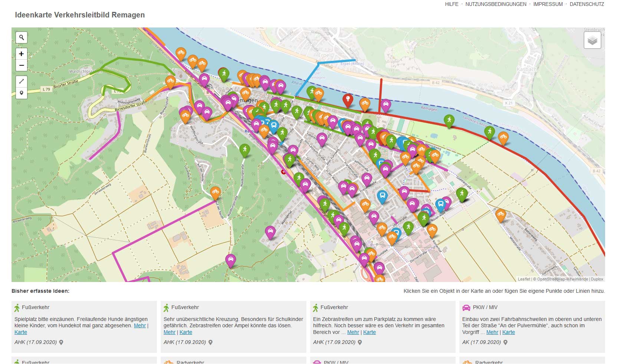Open Mehr link in the Zebrastreifen Parkplatz card
Viewport: 617px width, 364px height.
click(x=353, y=332)
